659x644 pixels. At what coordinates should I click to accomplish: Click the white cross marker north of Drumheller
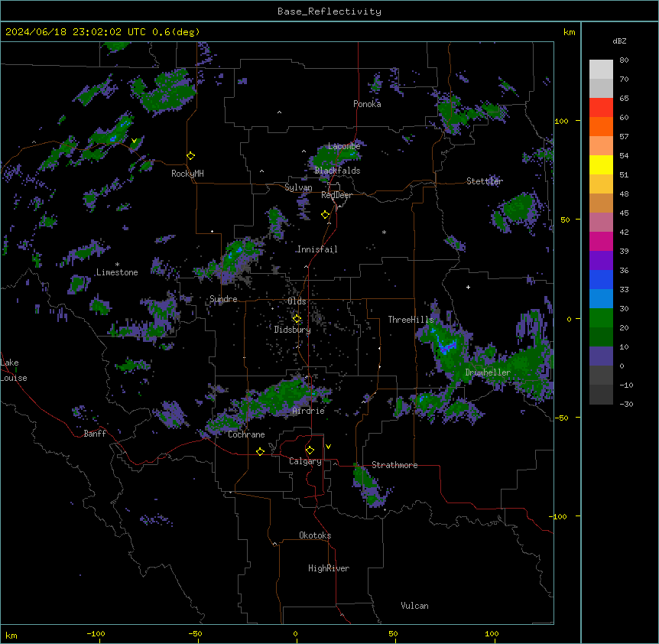[468, 287]
